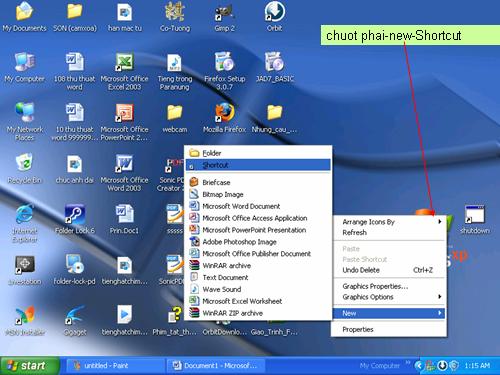Create a new Folder from submenu
Image resolution: width=500 pixels, height=375 pixels.
tap(258, 153)
